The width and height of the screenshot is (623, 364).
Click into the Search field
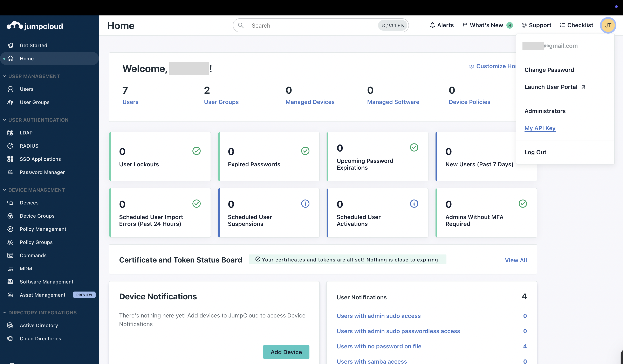click(x=311, y=26)
